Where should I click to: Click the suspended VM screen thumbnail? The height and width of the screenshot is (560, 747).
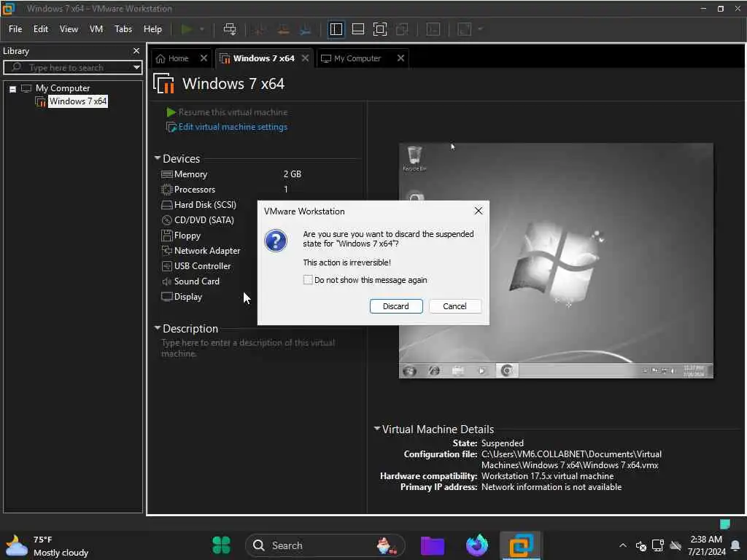pyautogui.click(x=556, y=260)
